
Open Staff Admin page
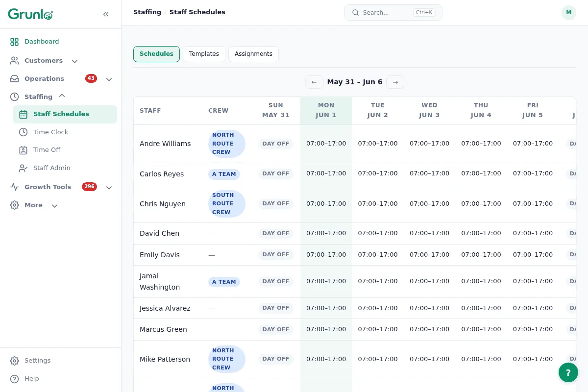65,168
